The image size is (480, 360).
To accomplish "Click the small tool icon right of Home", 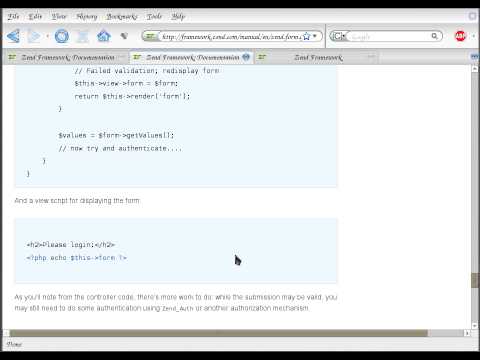I will click(x=124, y=35).
